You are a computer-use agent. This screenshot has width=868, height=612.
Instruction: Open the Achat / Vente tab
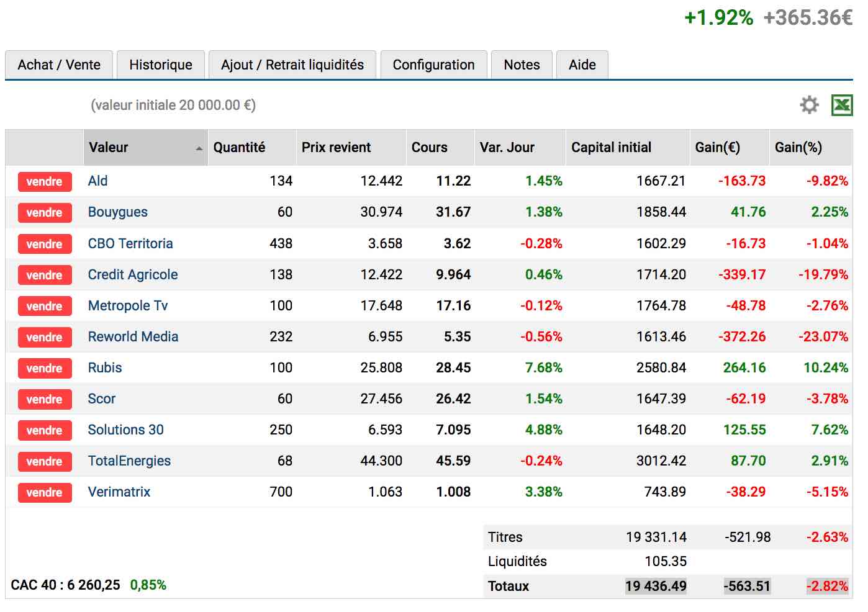pos(59,65)
